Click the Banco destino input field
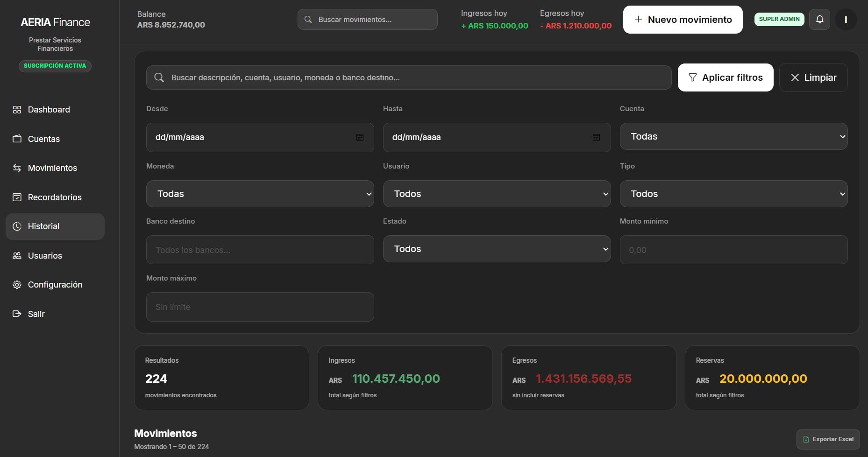The height and width of the screenshot is (457, 868). click(260, 250)
